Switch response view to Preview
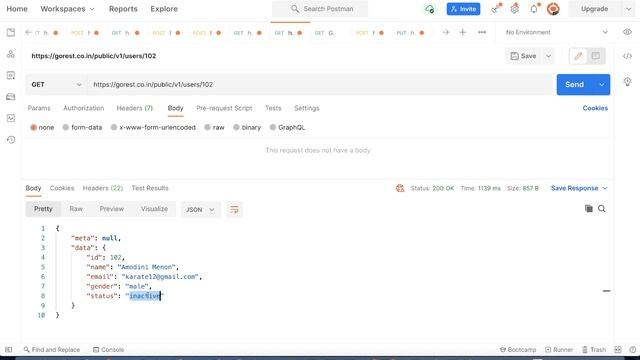 coord(111,209)
